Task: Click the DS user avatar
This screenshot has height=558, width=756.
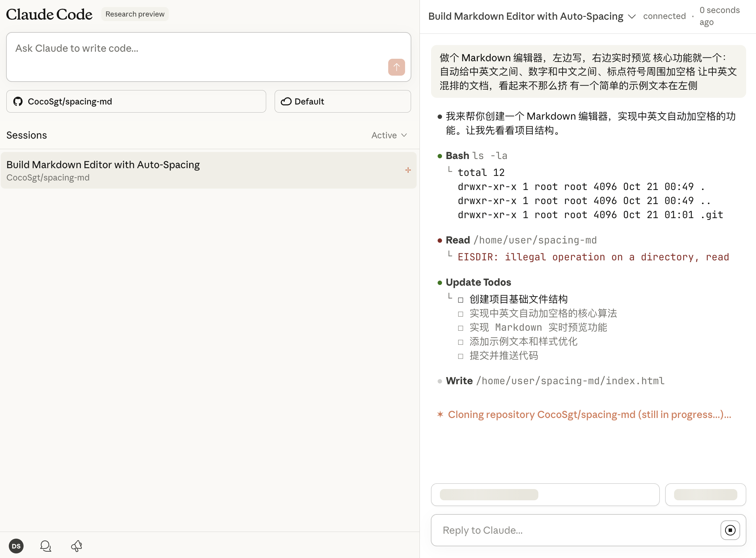Action: point(16,546)
